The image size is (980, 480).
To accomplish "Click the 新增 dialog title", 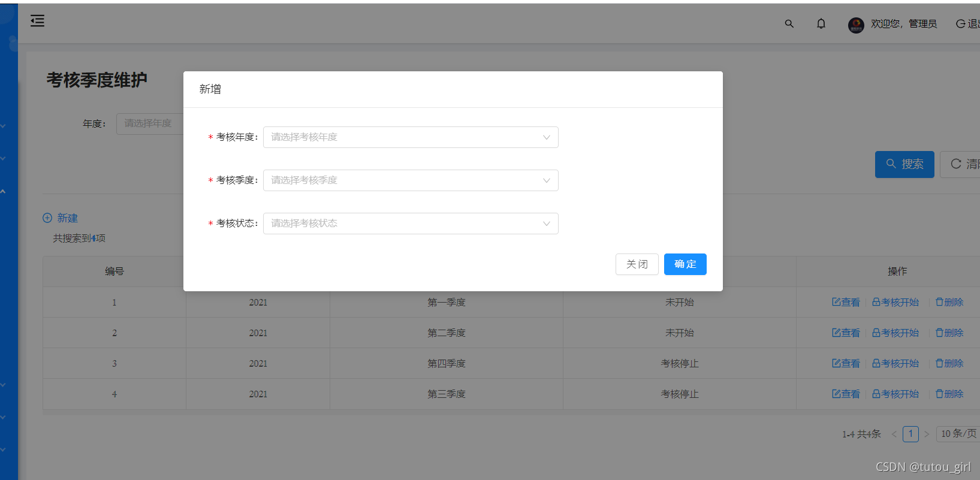I will point(210,89).
